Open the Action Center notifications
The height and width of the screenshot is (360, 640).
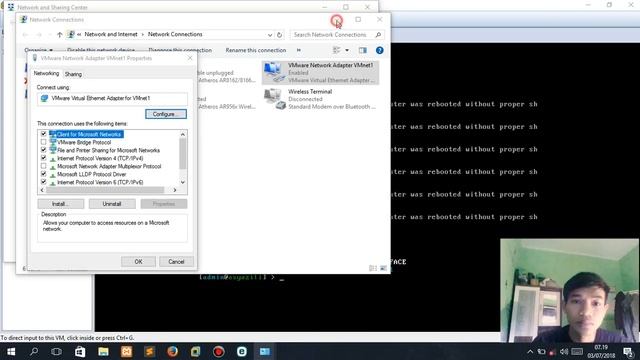(628, 351)
